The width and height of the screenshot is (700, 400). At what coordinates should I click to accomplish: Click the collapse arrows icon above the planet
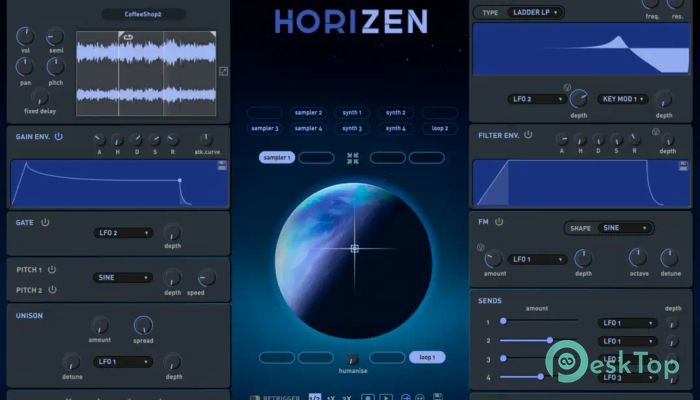pos(352,157)
